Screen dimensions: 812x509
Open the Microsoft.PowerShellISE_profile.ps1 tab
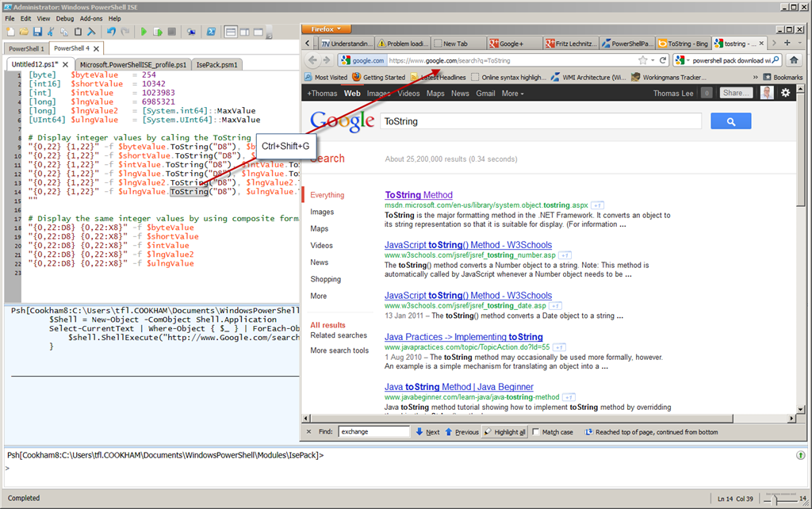pos(133,65)
